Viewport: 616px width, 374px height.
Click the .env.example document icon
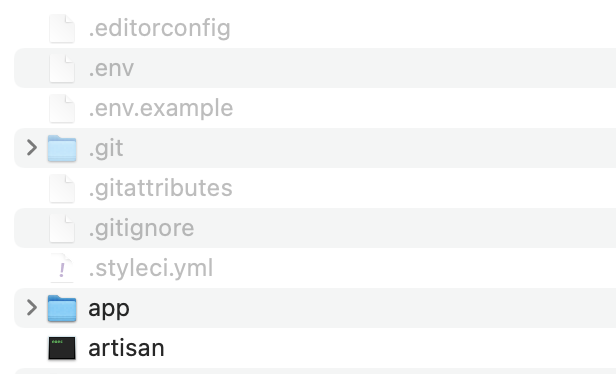pos(62,108)
